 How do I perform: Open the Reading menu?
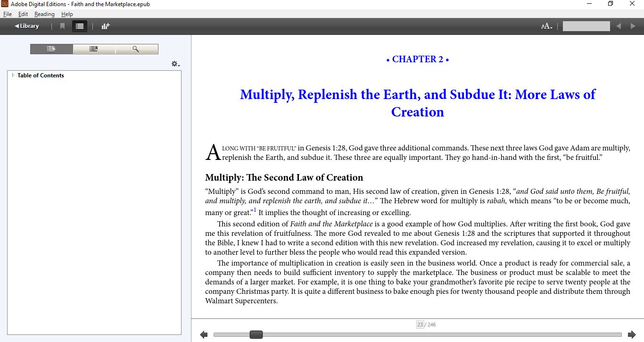44,14
